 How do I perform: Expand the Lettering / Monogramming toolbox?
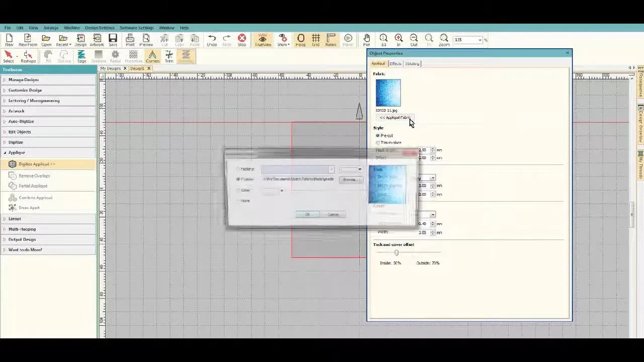(x=48, y=101)
